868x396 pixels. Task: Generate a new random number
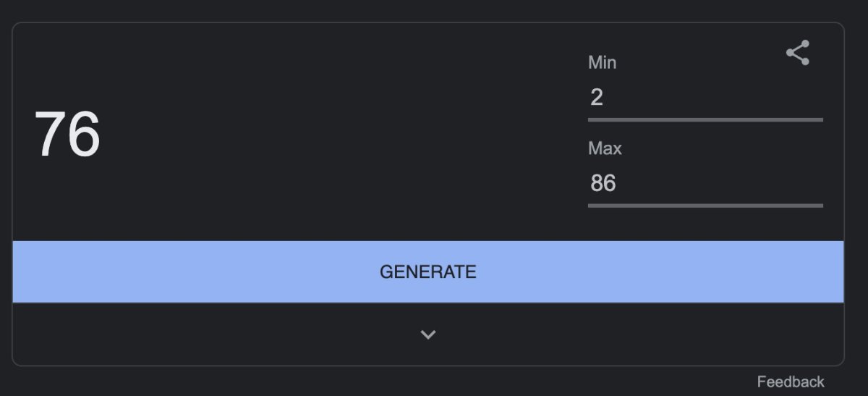428,271
